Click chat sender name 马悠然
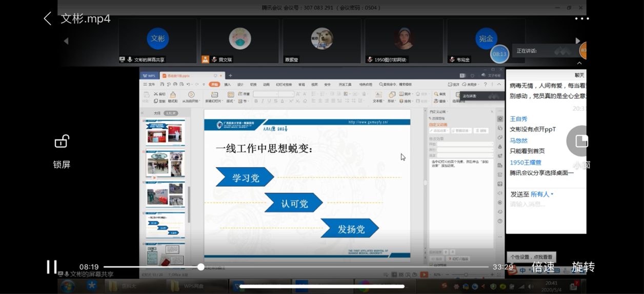Image resolution: width=644 pixels, height=294 pixels. [x=518, y=140]
